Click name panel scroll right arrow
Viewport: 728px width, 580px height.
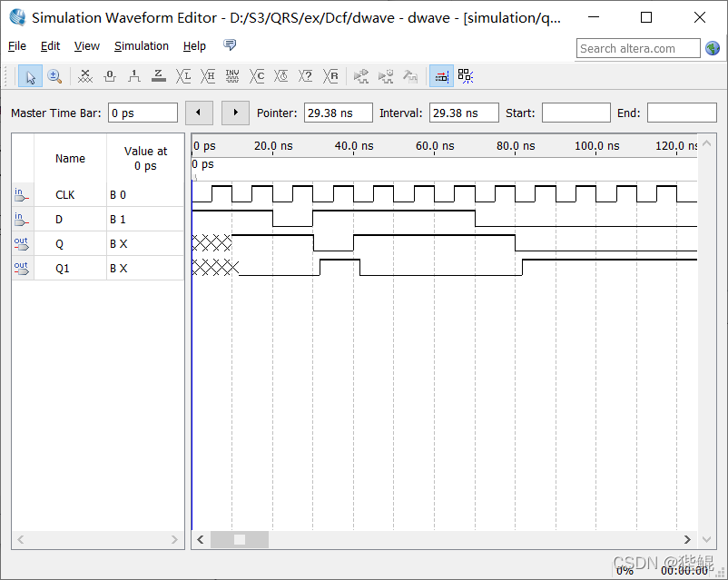click(x=174, y=539)
